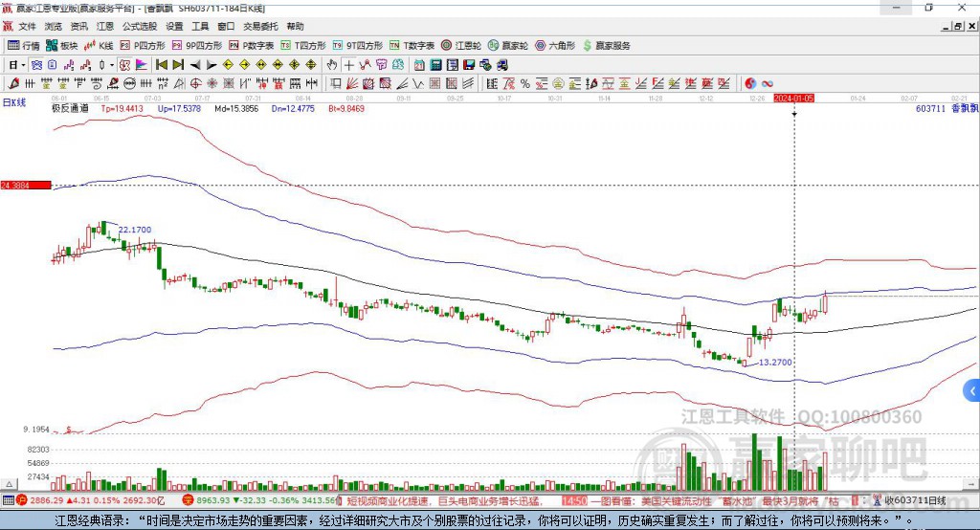Select the n² square tool icon
The width and height of the screenshot is (980, 530).
pos(163,84)
